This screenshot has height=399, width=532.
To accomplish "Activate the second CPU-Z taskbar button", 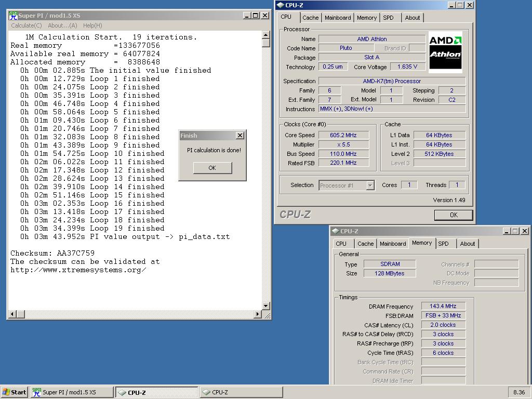I will [x=241, y=392].
